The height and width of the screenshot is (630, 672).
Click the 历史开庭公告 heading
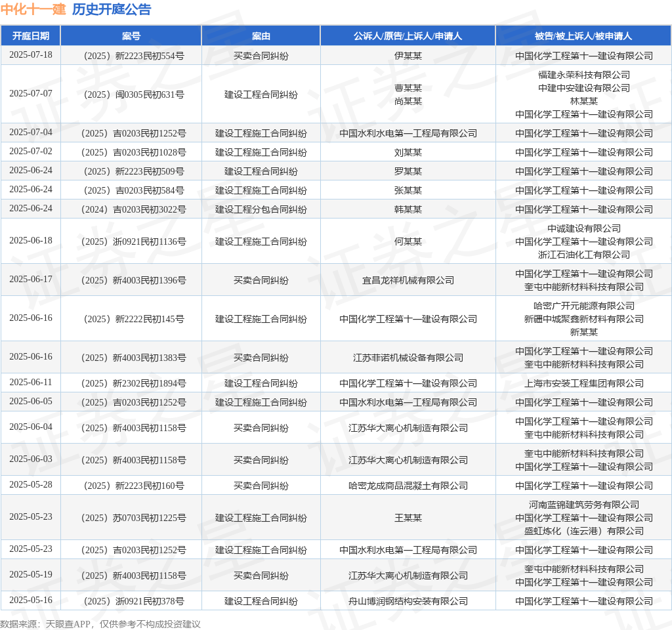[x=112, y=9]
